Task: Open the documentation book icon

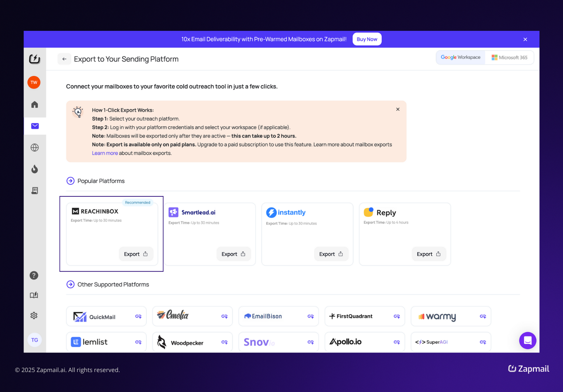Action: click(34, 295)
